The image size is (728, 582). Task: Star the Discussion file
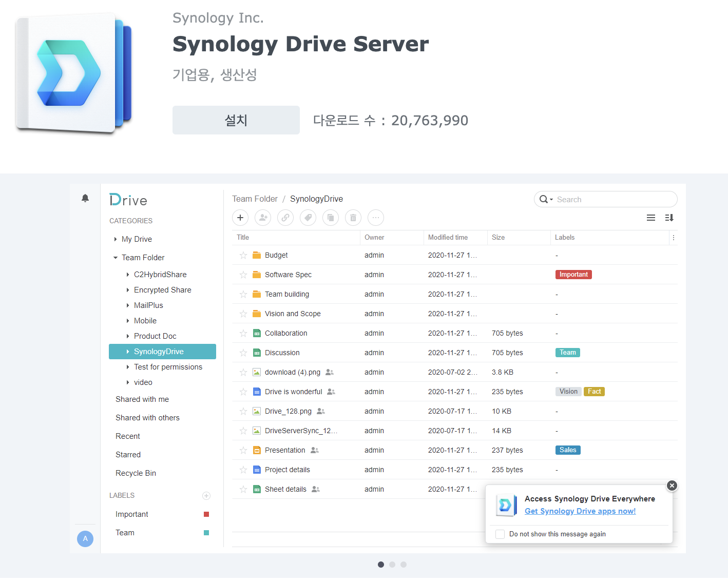pyautogui.click(x=243, y=353)
